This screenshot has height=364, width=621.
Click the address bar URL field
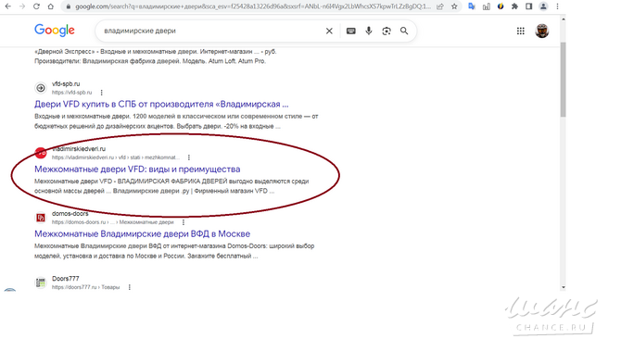tap(253, 6)
